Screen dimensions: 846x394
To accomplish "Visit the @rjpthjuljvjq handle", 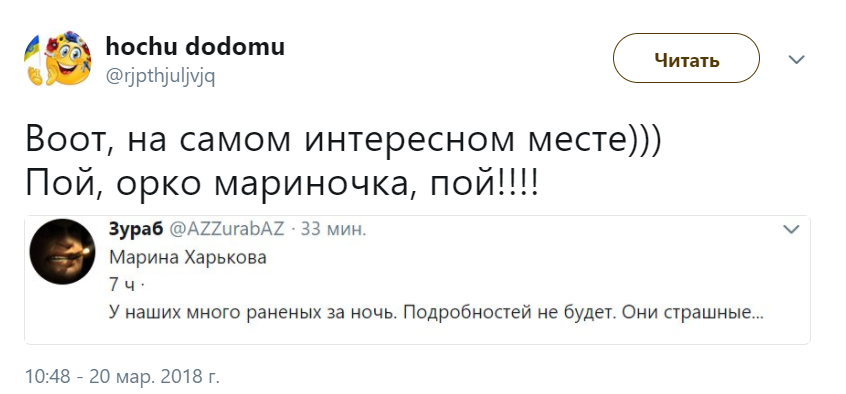I will (x=160, y=77).
